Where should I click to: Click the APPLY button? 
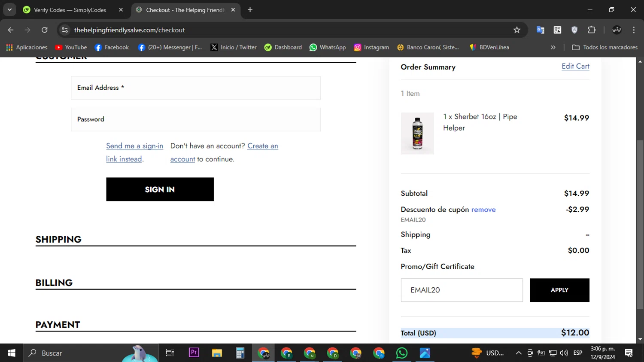point(559,290)
